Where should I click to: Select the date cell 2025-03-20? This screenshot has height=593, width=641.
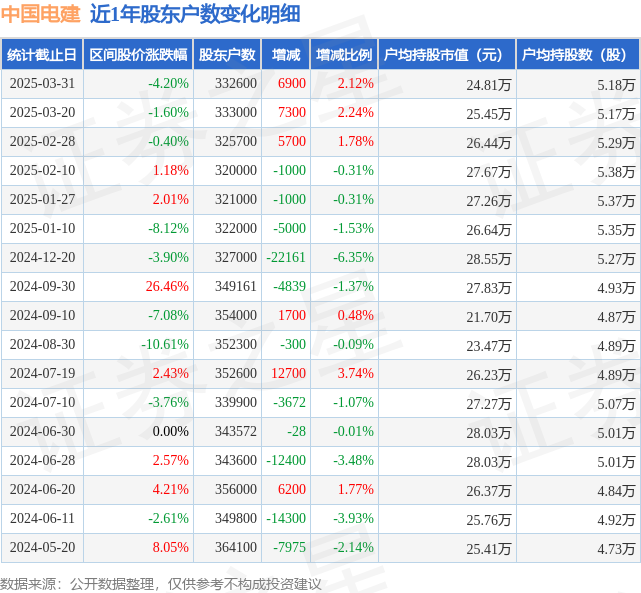[43, 112]
